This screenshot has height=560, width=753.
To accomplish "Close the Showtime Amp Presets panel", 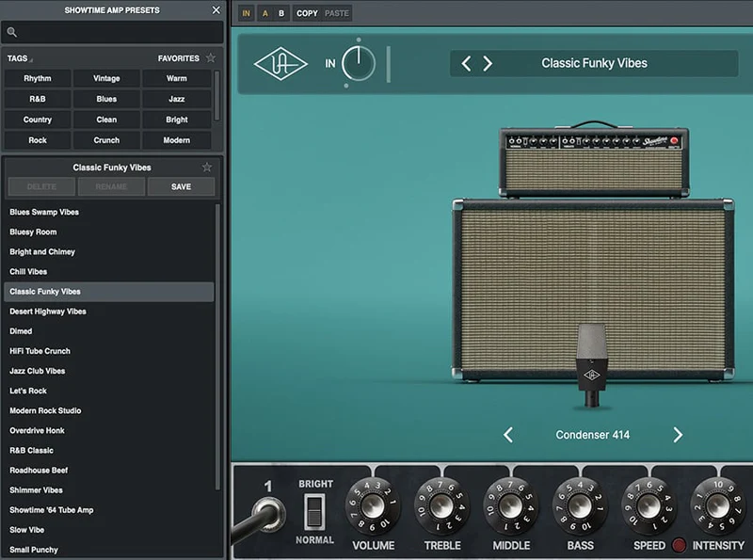I will pos(216,10).
